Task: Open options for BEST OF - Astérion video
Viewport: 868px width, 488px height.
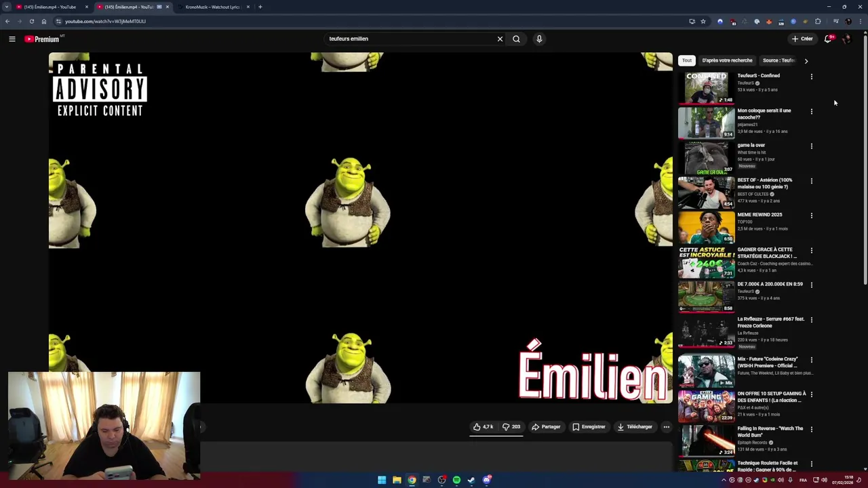Action: click(x=811, y=181)
